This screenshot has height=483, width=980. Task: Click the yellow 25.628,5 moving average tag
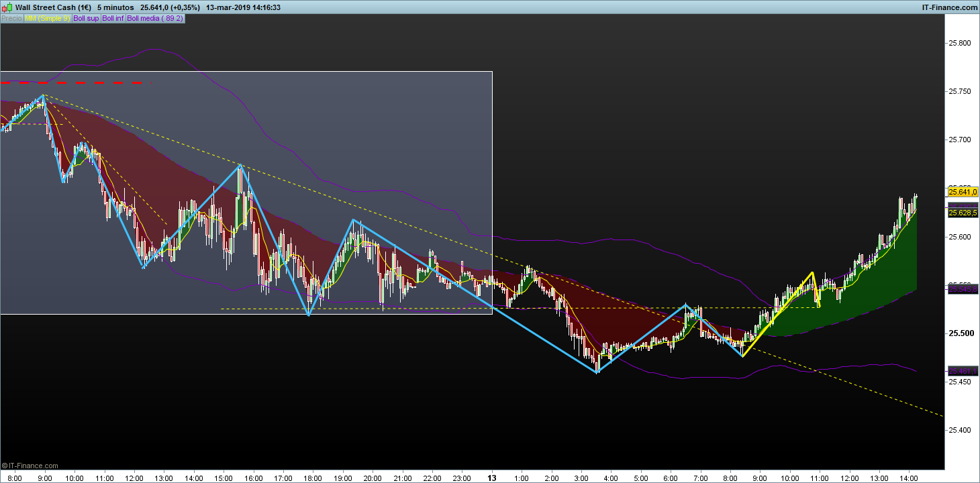[962, 213]
